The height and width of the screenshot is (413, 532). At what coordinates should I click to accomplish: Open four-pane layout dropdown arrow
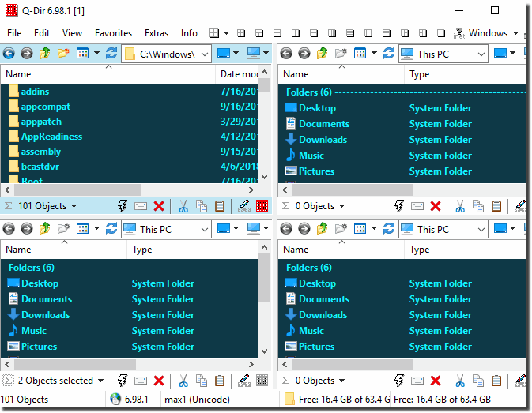point(226,33)
